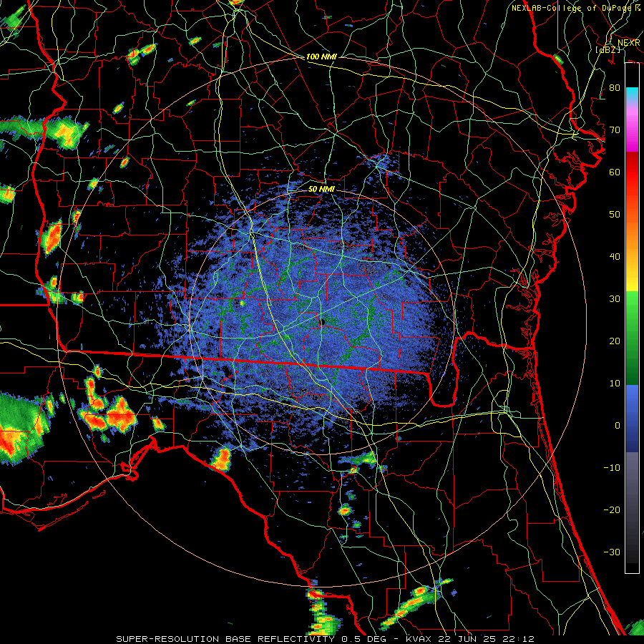Pick the green segment of the dBZ color bar

point(632,337)
